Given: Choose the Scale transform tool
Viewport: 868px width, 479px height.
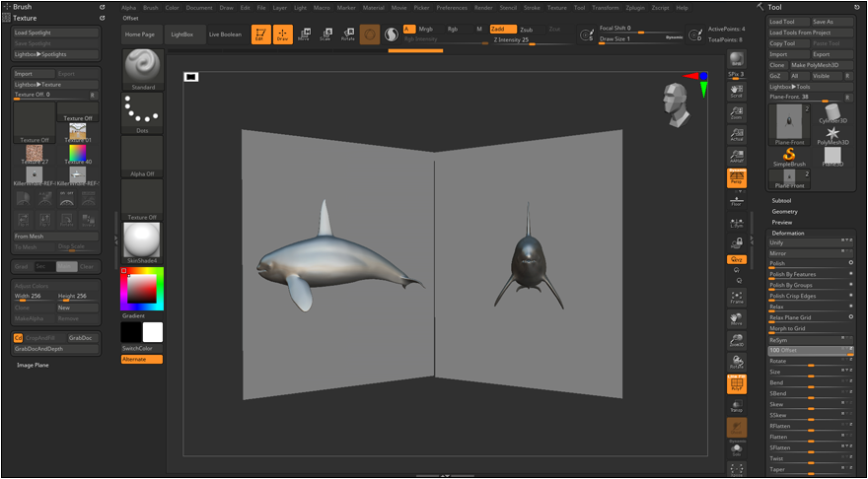Looking at the screenshot, I should tap(325, 34).
